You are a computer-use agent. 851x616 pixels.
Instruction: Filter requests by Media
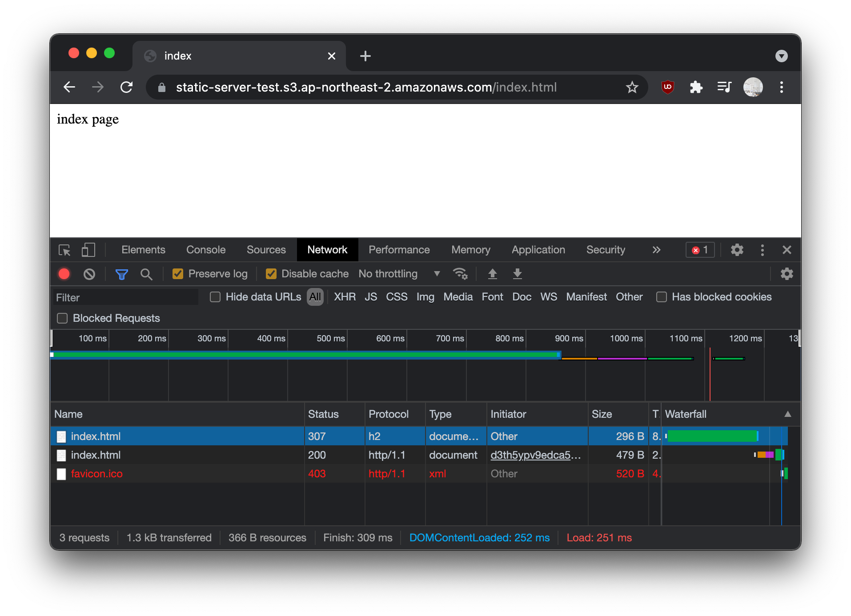[x=458, y=297]
